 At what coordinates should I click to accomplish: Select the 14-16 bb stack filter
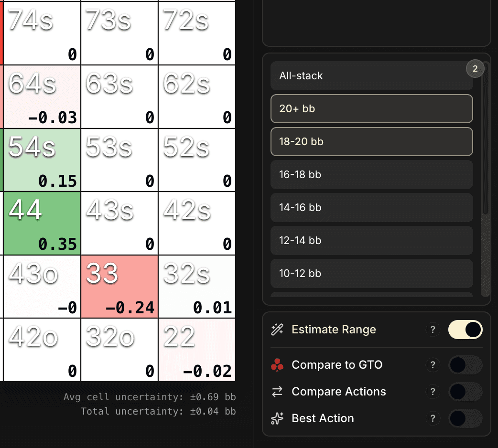tap(372, 207)
